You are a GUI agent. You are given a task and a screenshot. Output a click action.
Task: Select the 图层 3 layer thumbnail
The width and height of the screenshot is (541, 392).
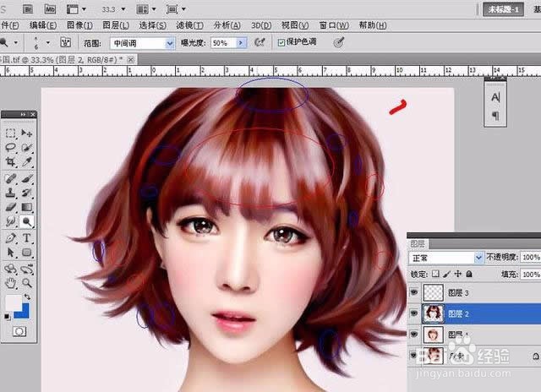click(x=434, y=292)
